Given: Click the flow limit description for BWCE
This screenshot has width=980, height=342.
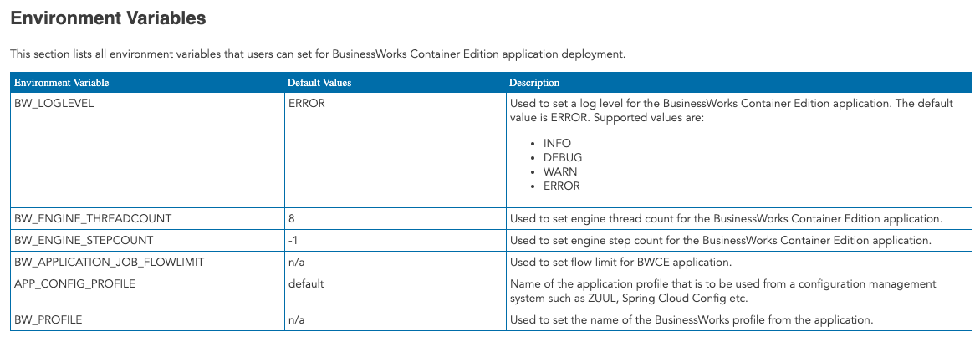Looking at the screenshot, I should [636, 263].
